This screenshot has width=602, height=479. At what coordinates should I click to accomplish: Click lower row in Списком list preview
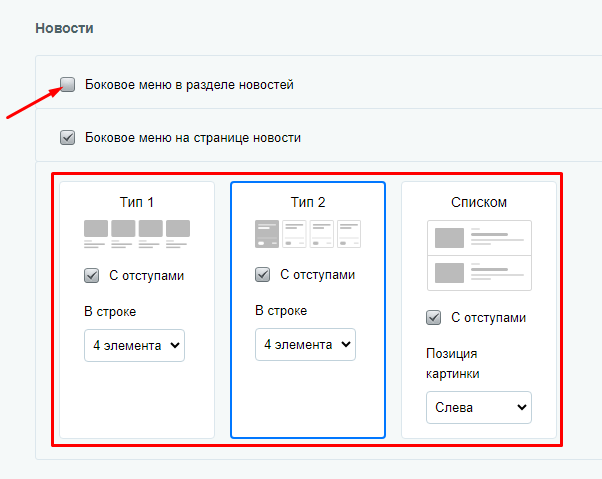click(x=479, y=273)
